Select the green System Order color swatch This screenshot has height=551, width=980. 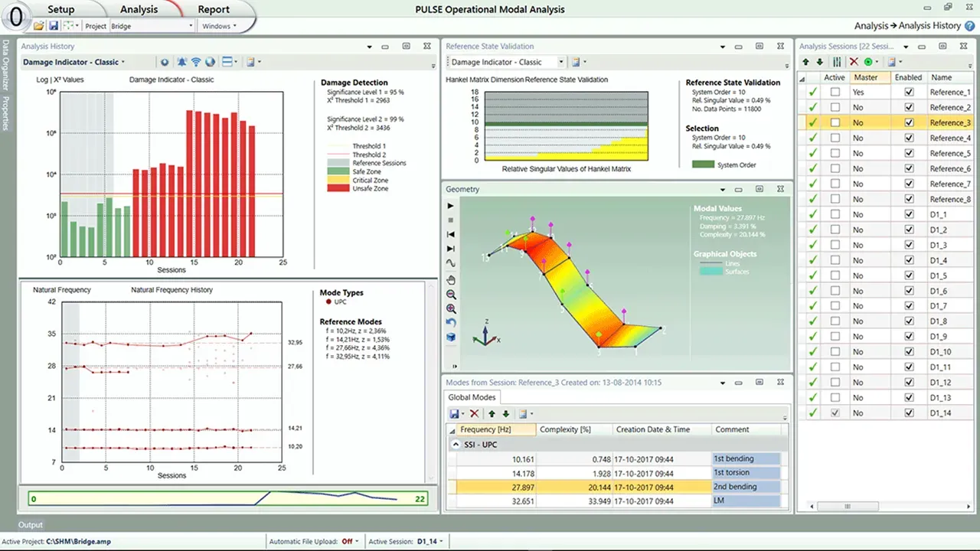[704, 165]
